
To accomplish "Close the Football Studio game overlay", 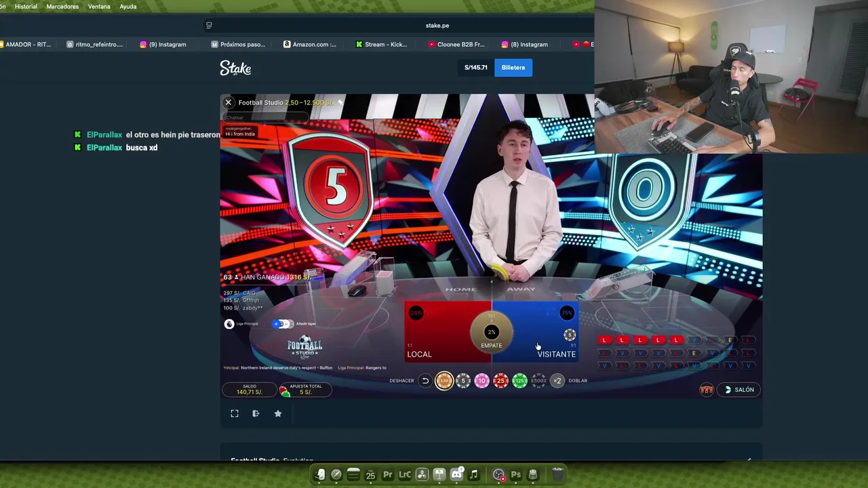I will point(229,102).
